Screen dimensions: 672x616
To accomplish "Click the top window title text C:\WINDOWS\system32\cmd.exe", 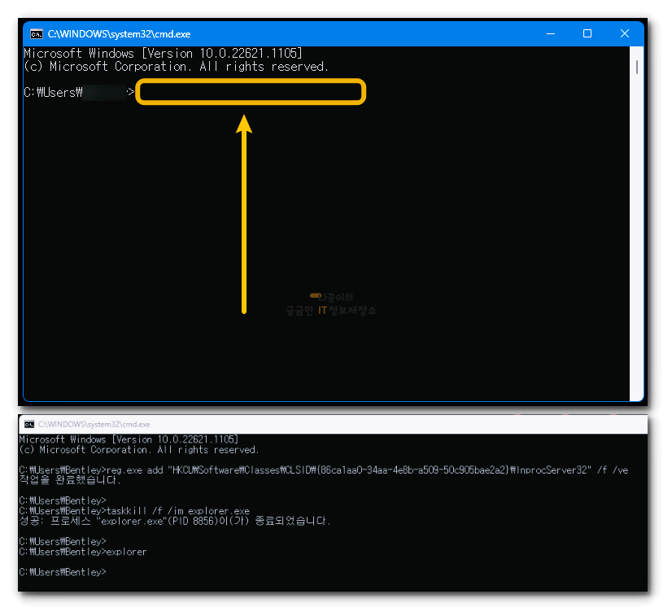I will (119, 34).
